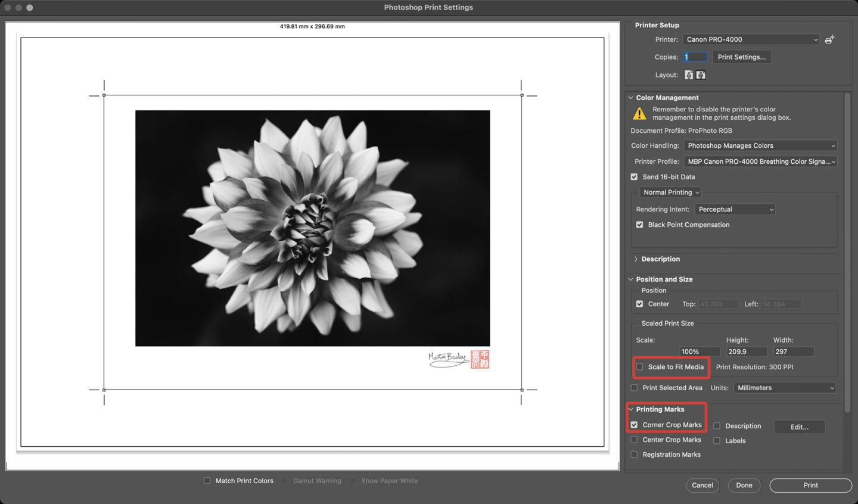This screenshot has height=504, width=858.
Task: Turn on Registration Marks
Action: [635, 455]
